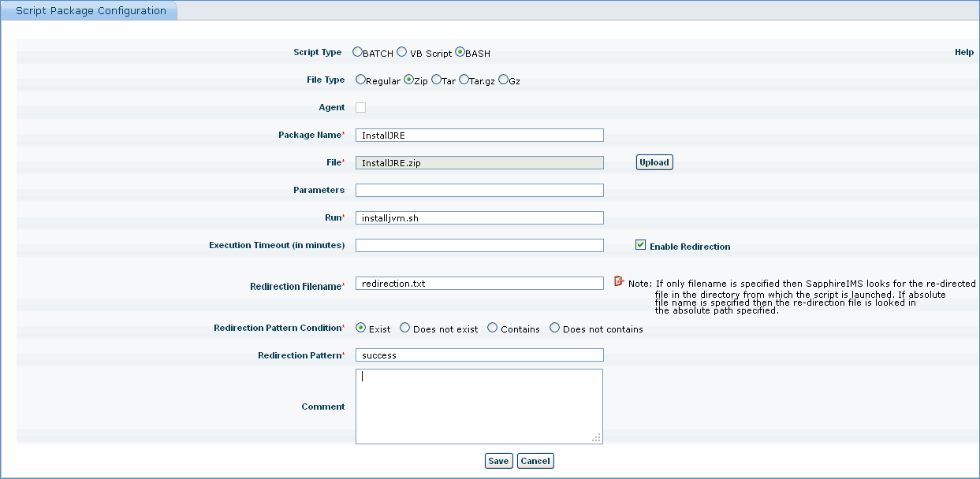980x479 pixels.
Task: Choose Zip file type option
Action: pos(408,80)
